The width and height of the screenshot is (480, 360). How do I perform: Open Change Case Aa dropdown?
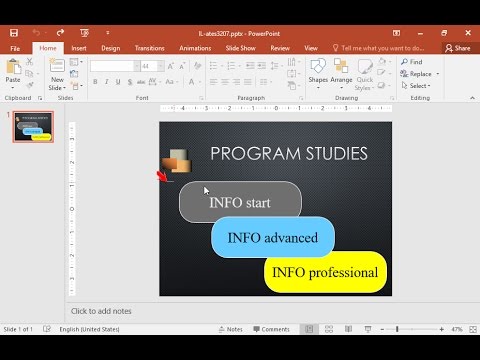tap(171, 82)
